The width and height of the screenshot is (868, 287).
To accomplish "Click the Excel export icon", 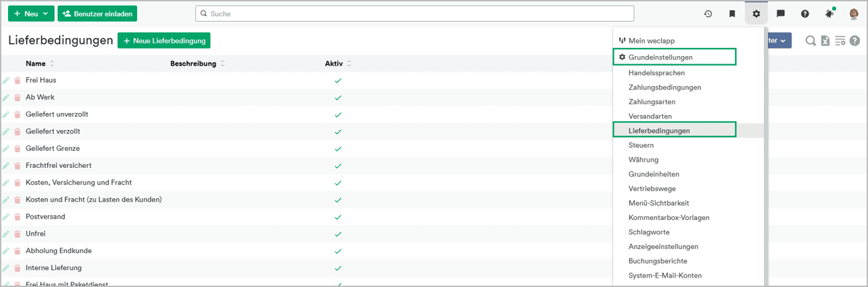I will click(x=825, y=41).
